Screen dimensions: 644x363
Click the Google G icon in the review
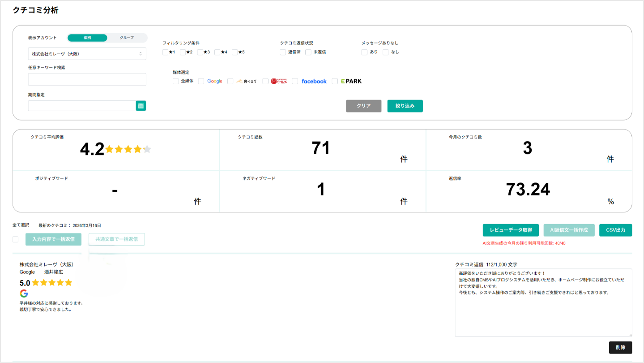click(24, 294)
